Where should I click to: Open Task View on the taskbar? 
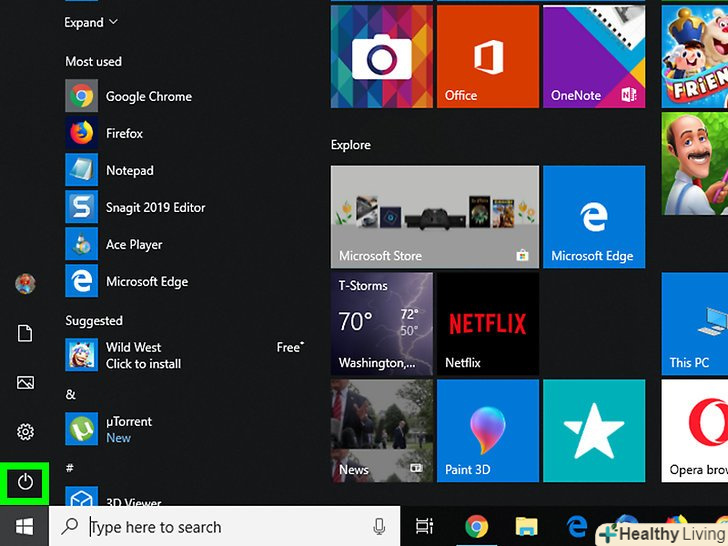(x=425, y=526)
